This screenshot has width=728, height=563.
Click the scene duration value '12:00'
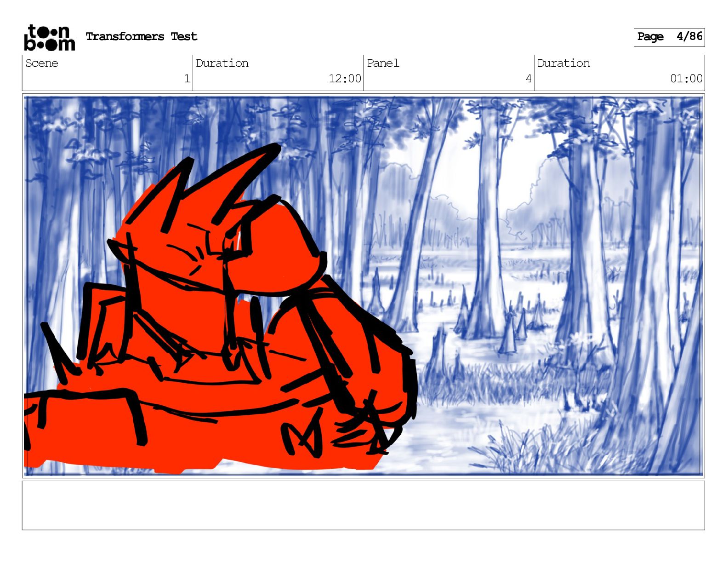345,79
